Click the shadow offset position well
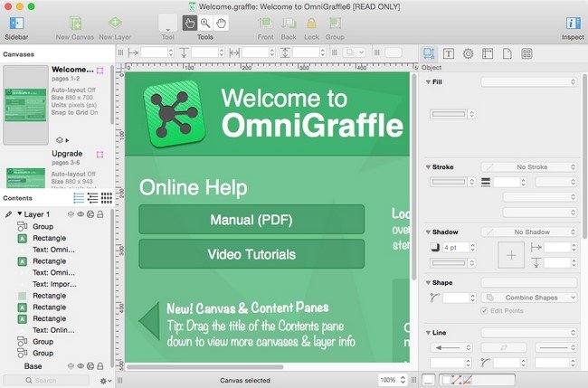The image size is (588, 388). pyautogui.click(x=511, y=255)
